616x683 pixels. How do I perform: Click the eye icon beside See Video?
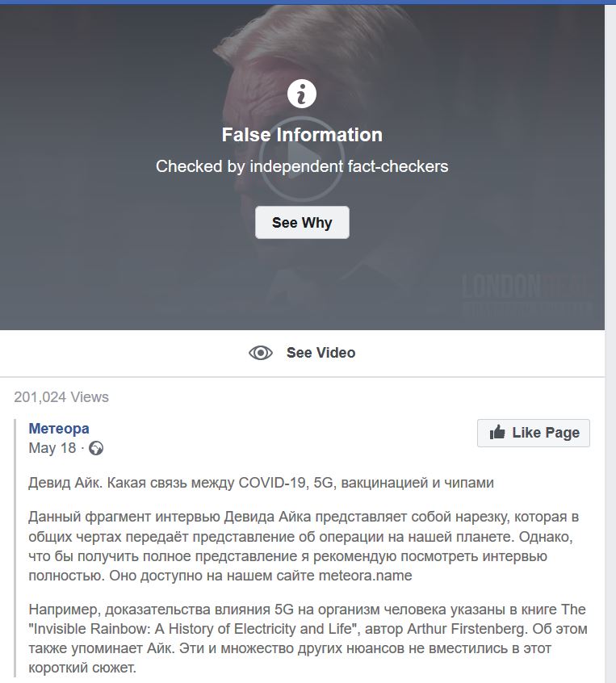click(x=261, y=353)
